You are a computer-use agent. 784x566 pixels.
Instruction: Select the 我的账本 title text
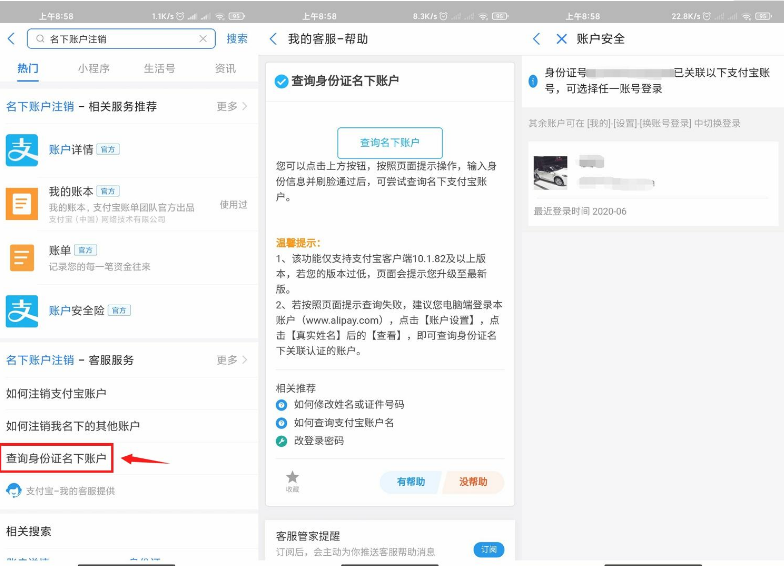(x=71, y=191)
